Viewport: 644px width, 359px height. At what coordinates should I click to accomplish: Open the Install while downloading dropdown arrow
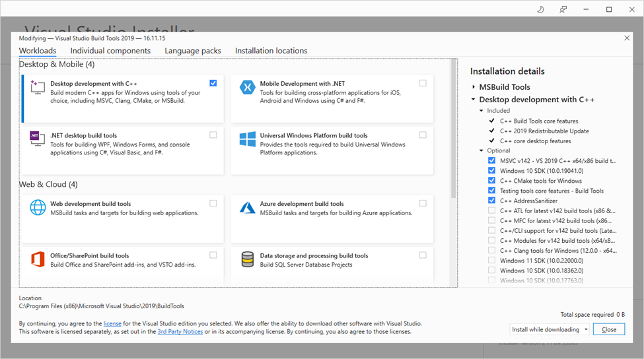586,329
